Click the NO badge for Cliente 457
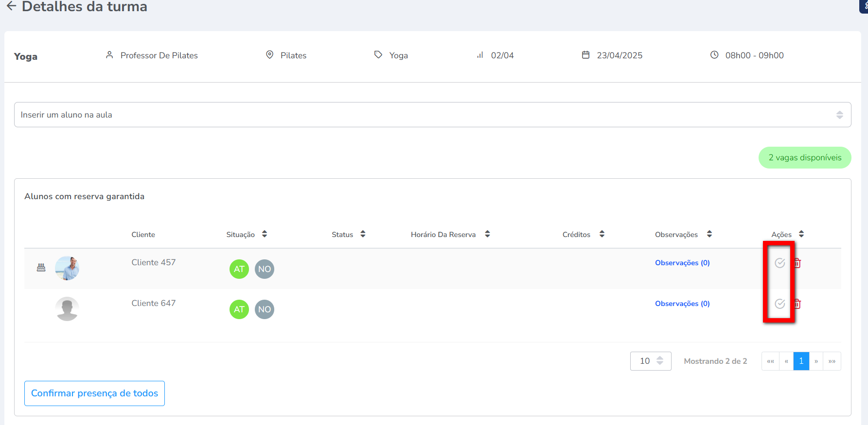This screenshot has width=868, height=425. (265, 269)
